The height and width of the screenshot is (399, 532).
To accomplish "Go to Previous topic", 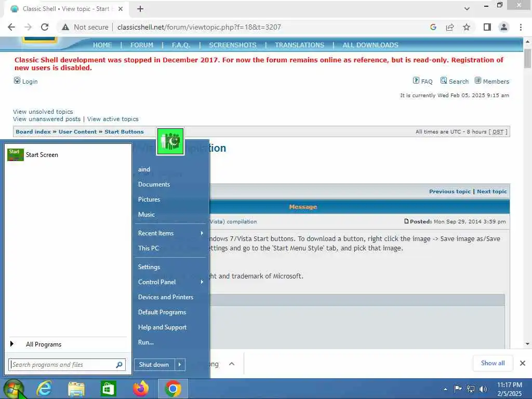I will [x=450, y=191].
